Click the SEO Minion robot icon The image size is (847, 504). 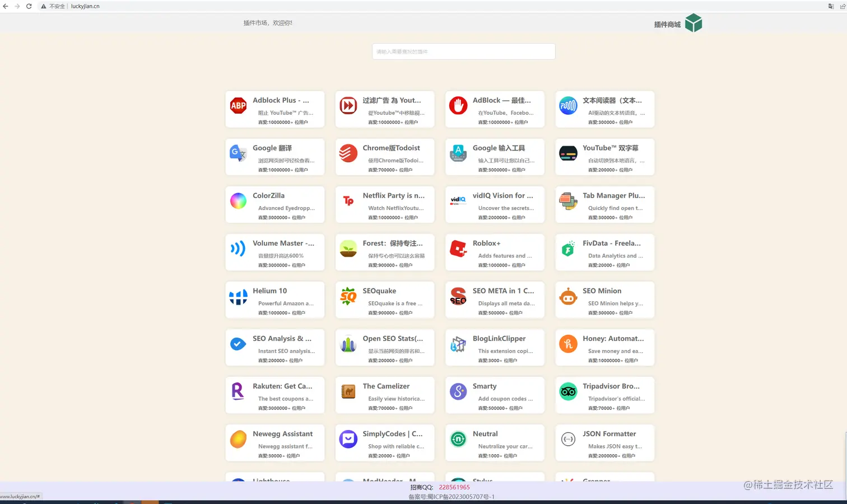point(568,296)
